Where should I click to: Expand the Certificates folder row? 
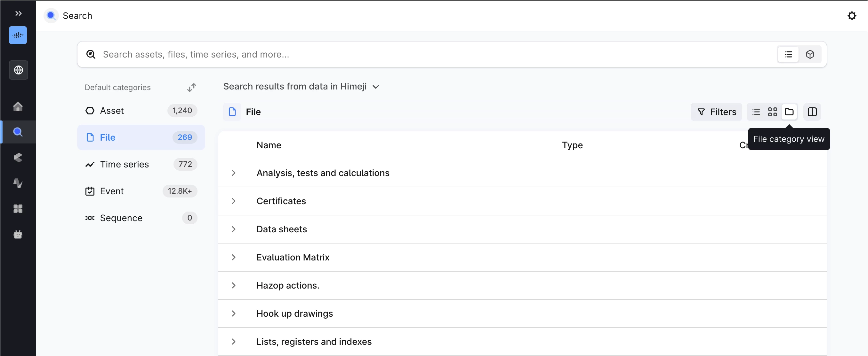point(234,201)
